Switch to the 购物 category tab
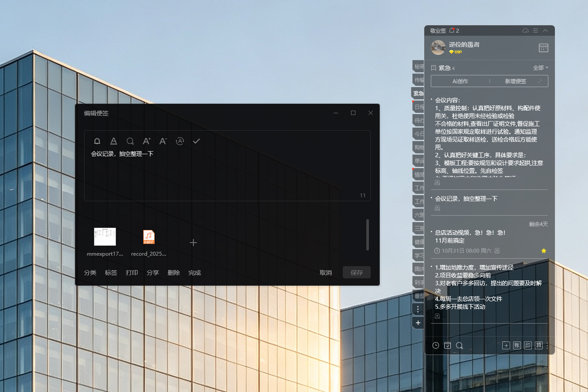The width and height of the screenshot is (588, 392). coord(419,147)
